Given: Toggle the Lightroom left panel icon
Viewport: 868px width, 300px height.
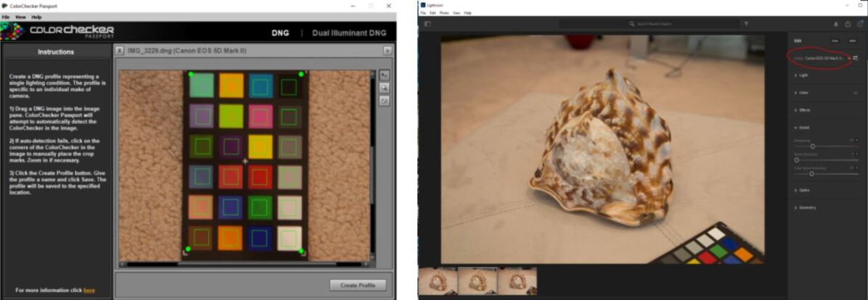Looking at the screenshot, I should click(427, 24).
